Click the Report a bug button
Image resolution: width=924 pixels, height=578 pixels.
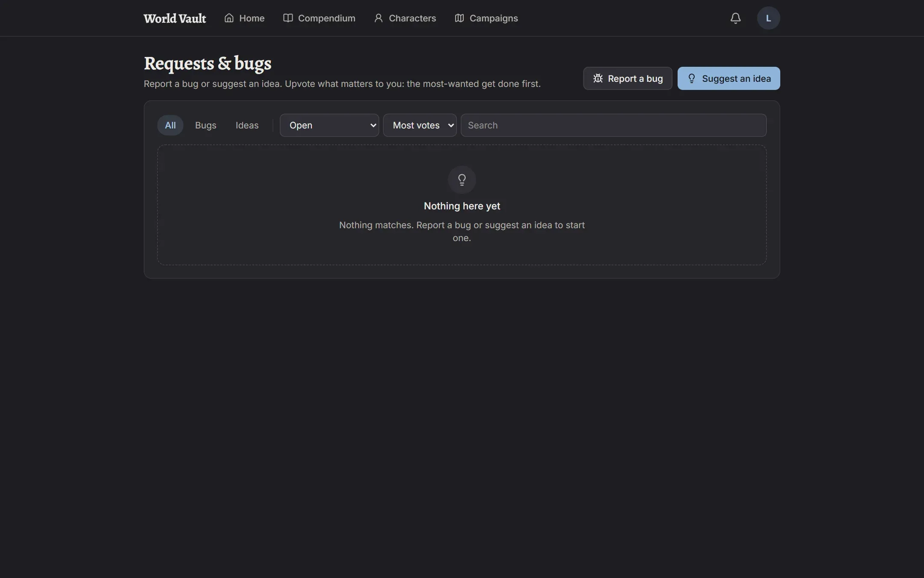[x=628, y=78]
